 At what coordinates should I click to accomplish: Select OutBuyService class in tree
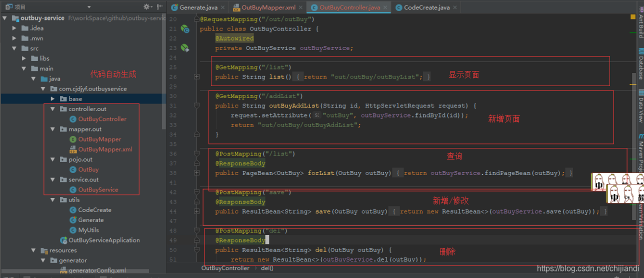[98, 189]
